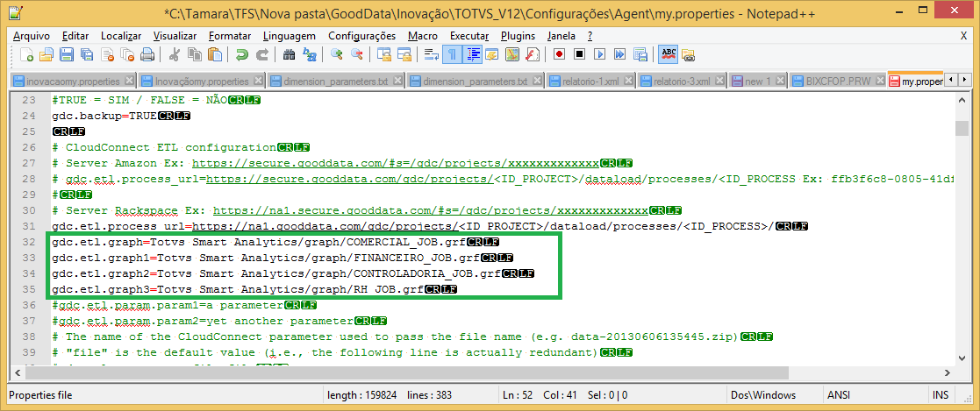Close the relatorio-3.xml tab
The width and height of the screenshot is (980, 411).
(720, 81)
